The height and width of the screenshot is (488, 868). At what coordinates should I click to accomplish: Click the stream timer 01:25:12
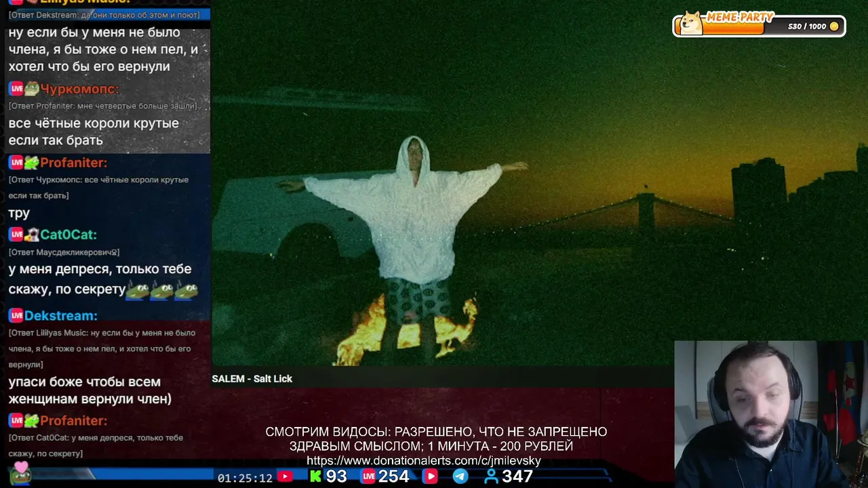(x=245, y=478)
